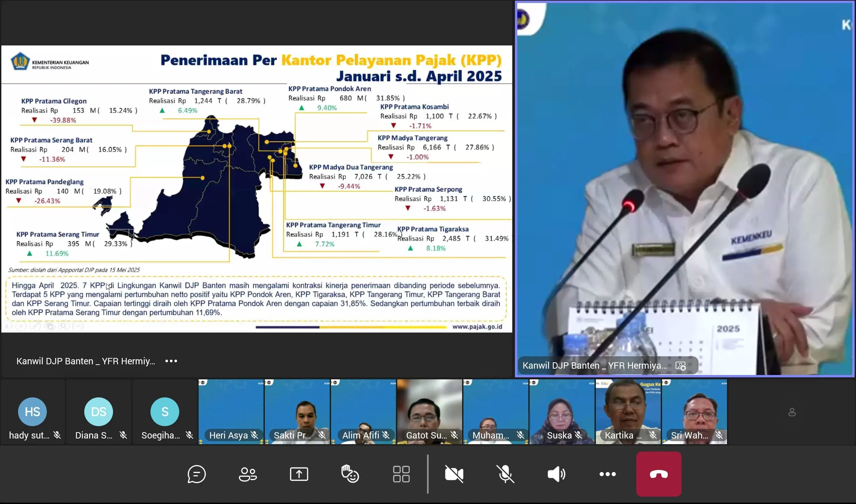Select hady sut... participant HS avatar
This screenshot has width=856, height=504.
[32, 412]
